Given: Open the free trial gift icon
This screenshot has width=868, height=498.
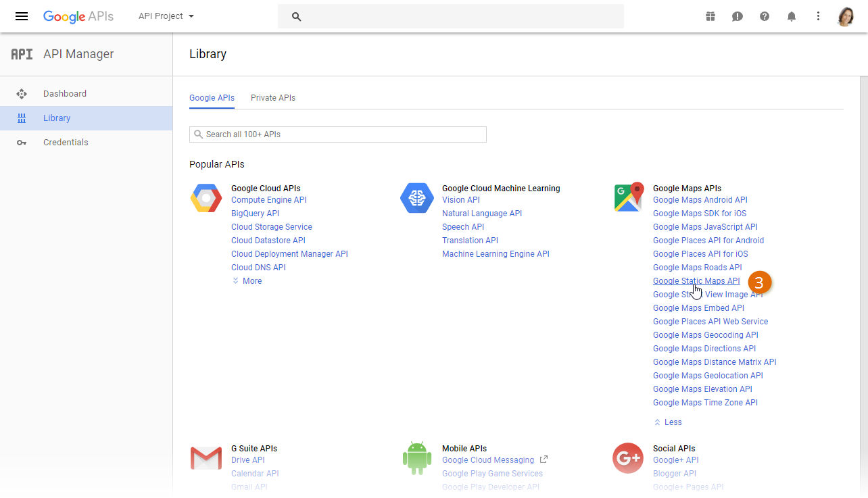Looking at the screenshot, I should coord(710,16).
